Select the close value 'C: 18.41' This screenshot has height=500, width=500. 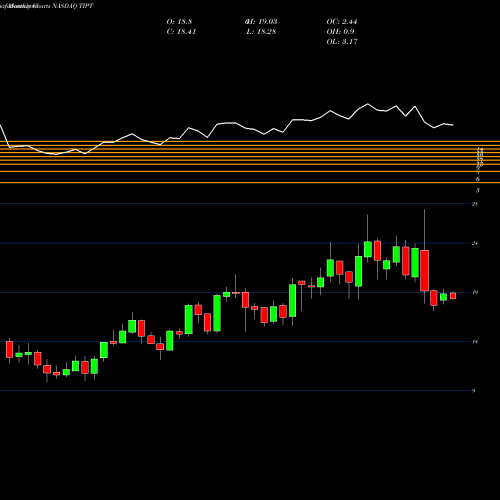tap(181, 32)
